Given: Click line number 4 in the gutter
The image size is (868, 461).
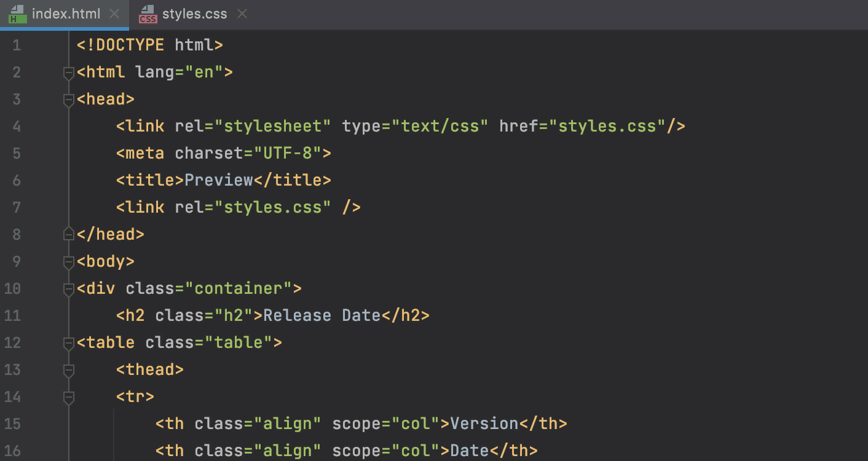Looking at the screenshot, I should [x=17, y=125].
